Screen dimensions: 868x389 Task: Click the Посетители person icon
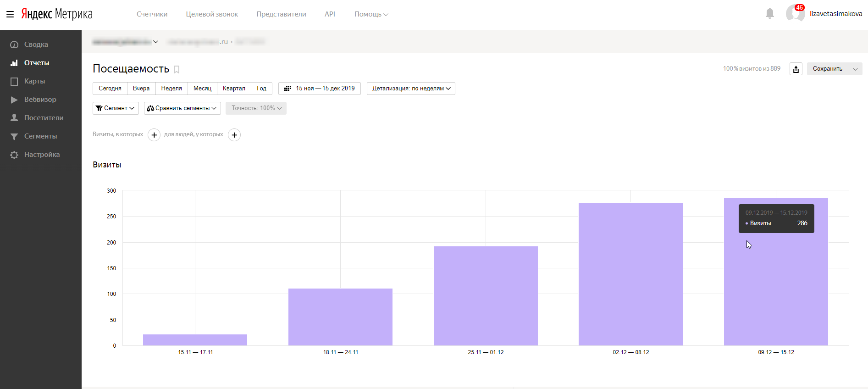coord(14,118)
